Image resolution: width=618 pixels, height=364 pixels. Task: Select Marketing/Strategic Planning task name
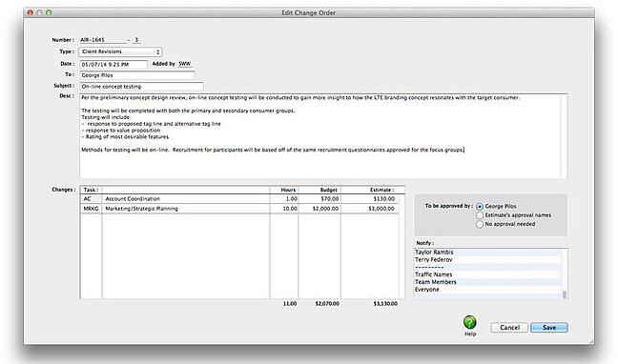click(186, 209)
